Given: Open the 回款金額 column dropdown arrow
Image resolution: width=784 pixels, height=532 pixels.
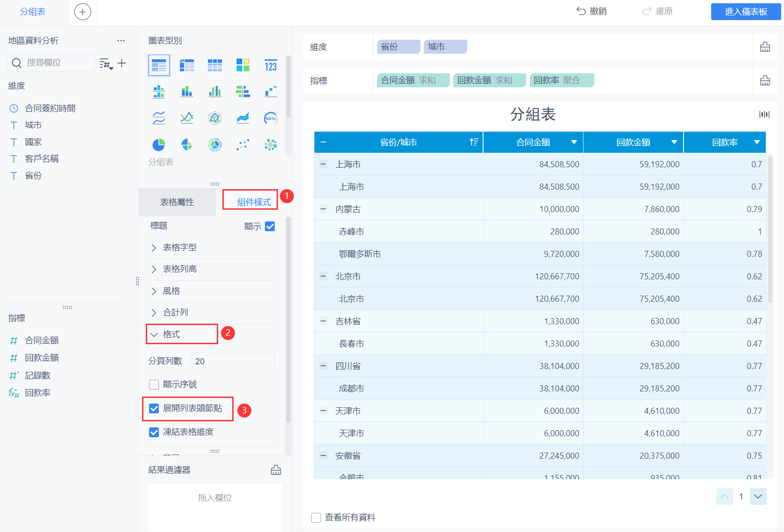Looking at the screenshot, I should (674, 142).
